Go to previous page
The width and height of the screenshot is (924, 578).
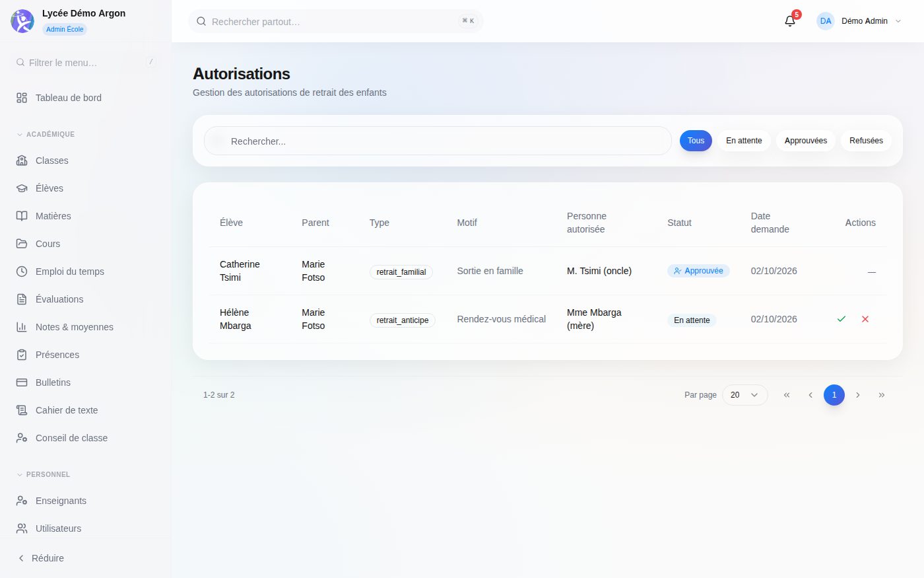[810, 395]
